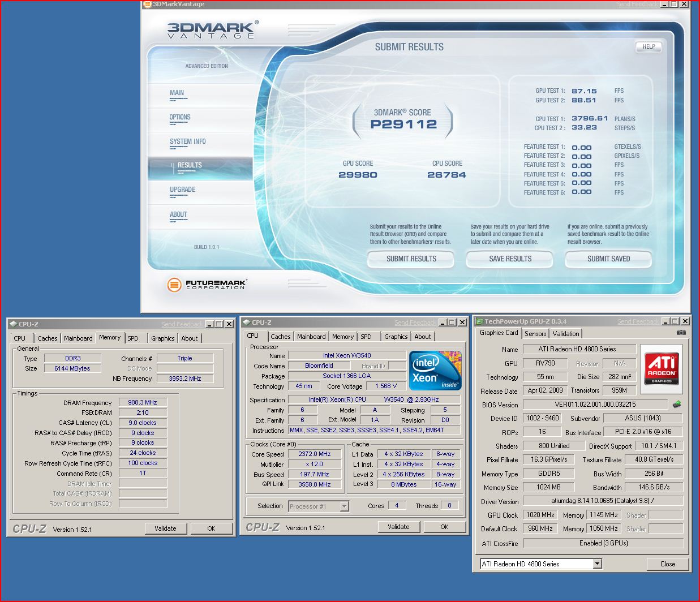The height and width of the screenshot is (602, 700).
Task: Click the 3DMarkVantage window title bar icon
Action: pos(148,4)
